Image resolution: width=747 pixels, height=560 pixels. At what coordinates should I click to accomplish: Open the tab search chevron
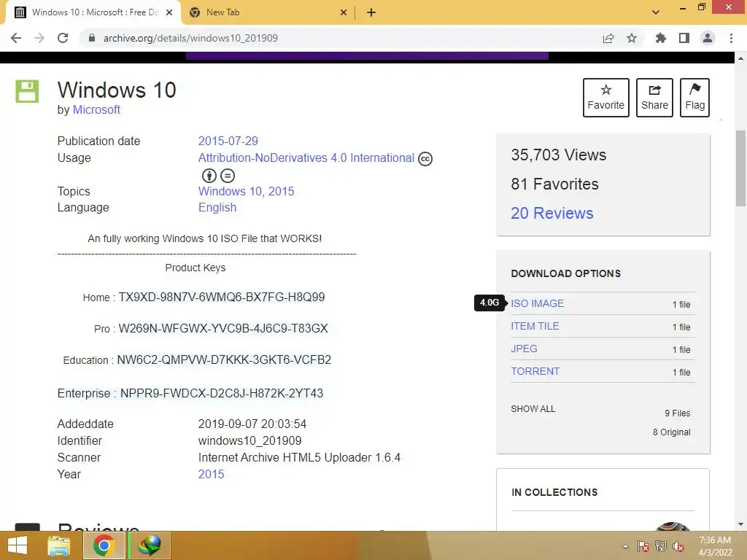[656, 12]
